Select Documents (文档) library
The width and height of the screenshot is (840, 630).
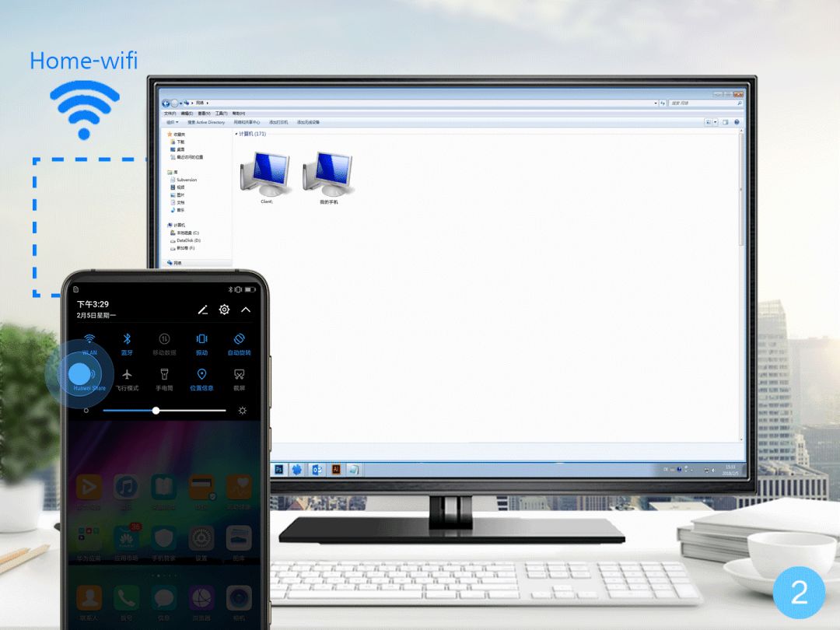click(177, 202)
